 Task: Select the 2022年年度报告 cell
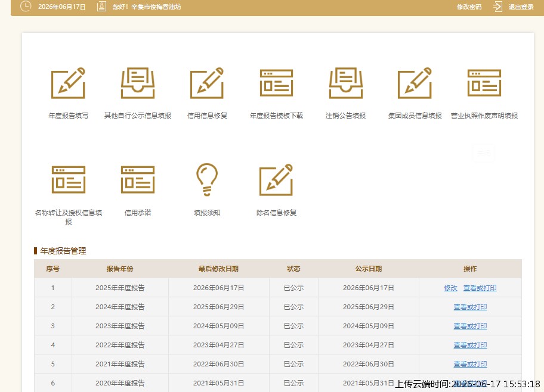(x=120, y=345)
